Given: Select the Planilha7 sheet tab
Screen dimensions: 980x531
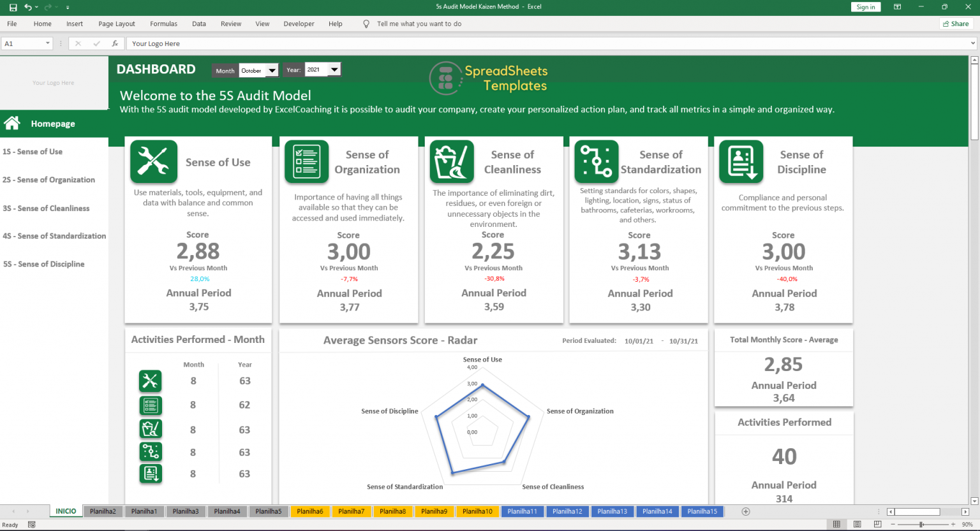Looking at the screenshot, I should click(x=352, y=511).
